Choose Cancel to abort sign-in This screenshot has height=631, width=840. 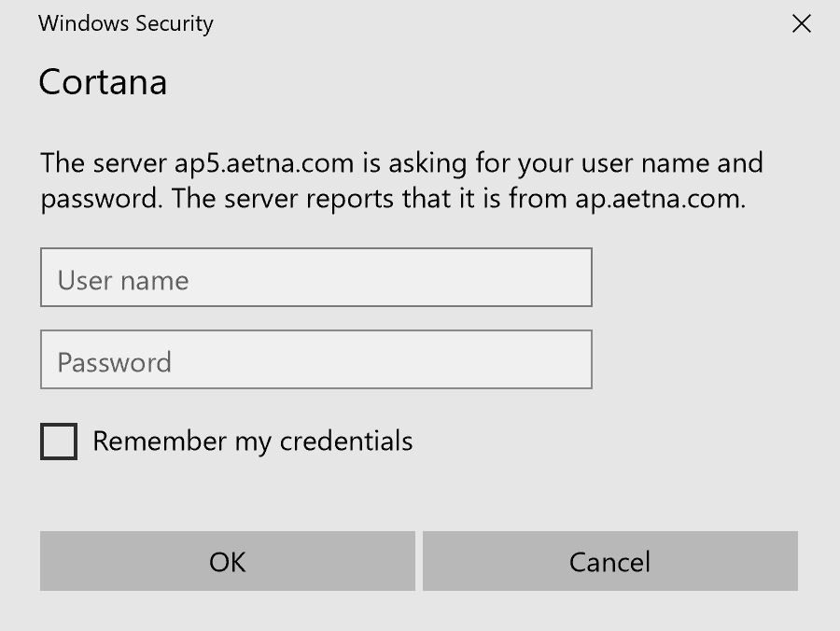click(609, 562)
